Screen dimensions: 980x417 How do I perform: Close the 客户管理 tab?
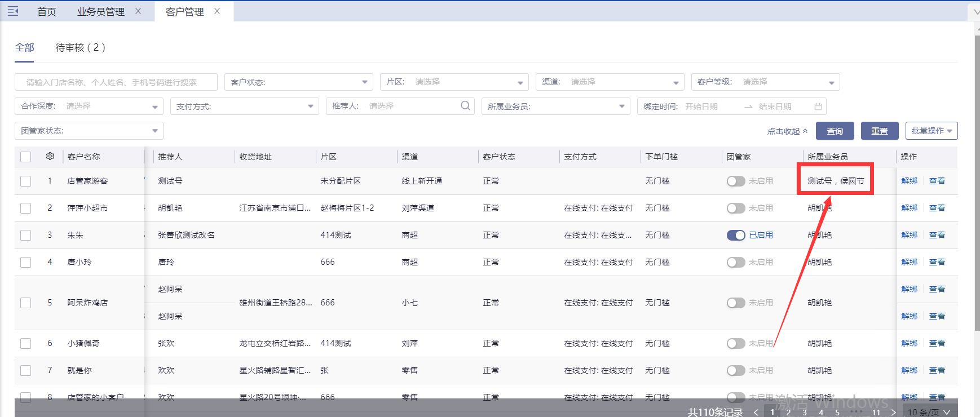pyautogui.click(x=217, y=11)
